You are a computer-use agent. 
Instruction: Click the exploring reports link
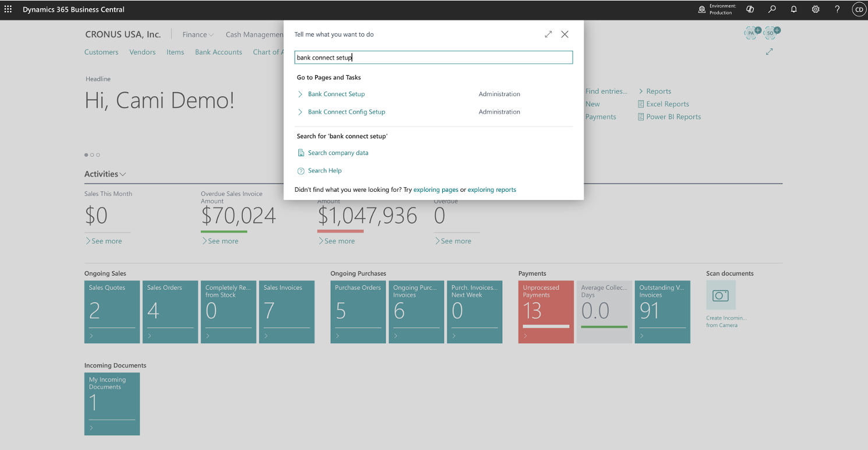(492, 190)
